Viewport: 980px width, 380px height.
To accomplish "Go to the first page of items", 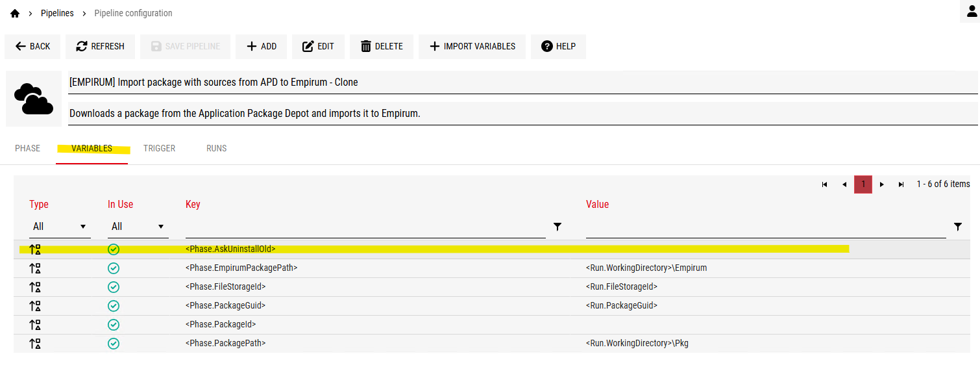I will click(x=824, y=184).
